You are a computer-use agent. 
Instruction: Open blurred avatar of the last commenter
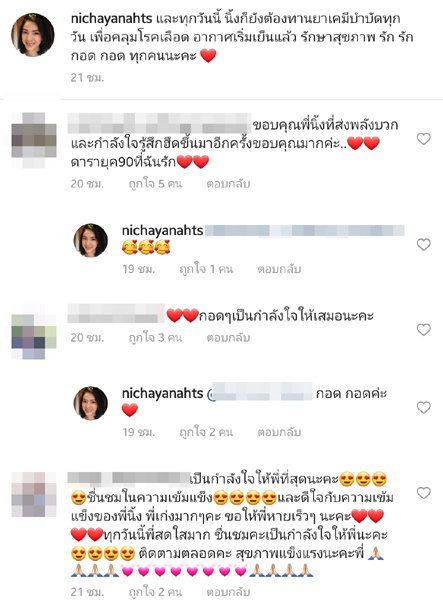coord(34,494)
